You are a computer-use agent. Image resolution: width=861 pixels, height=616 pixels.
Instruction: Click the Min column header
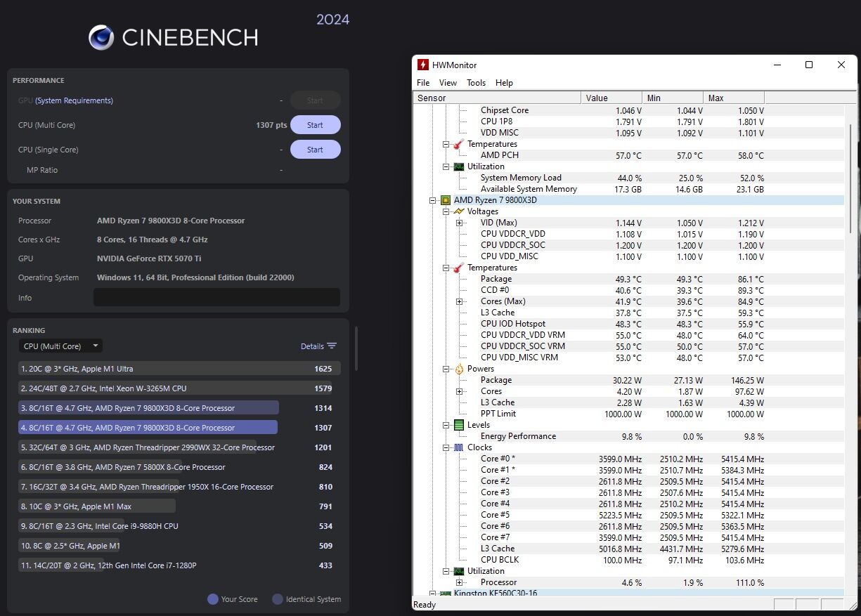pos(673,98)
